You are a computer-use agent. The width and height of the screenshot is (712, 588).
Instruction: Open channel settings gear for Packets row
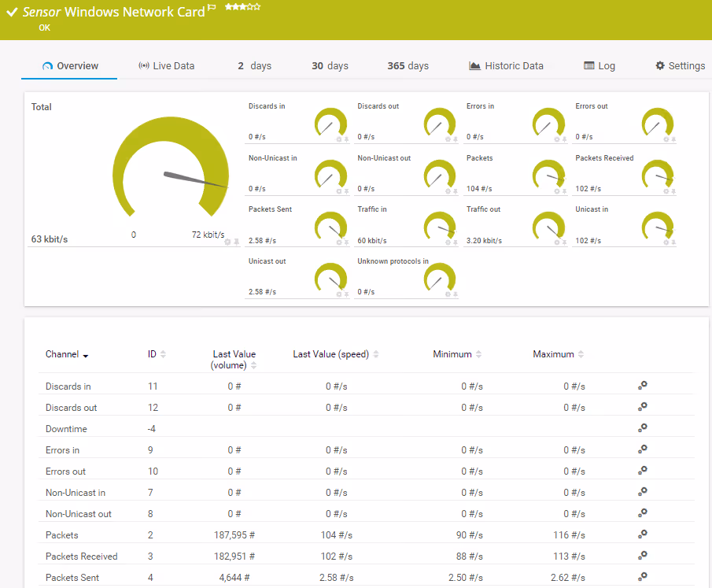pyautogui.click(x=643, y=534)
